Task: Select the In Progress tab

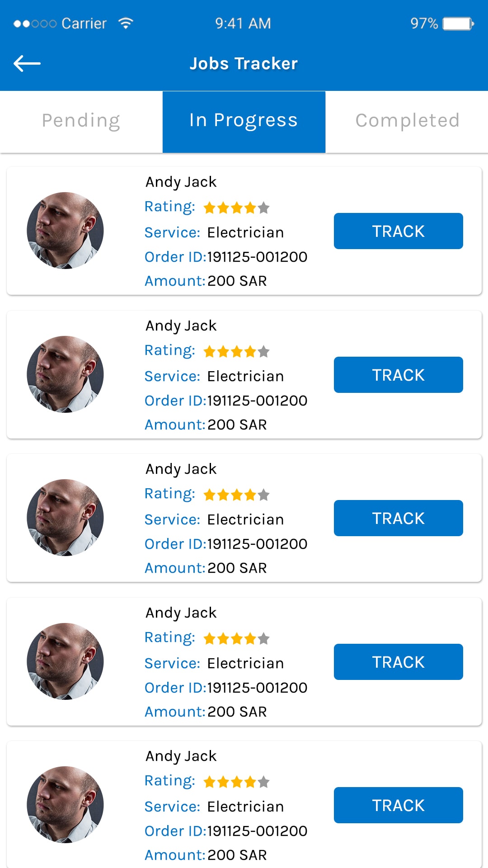Action: click(x=244, y=121)
